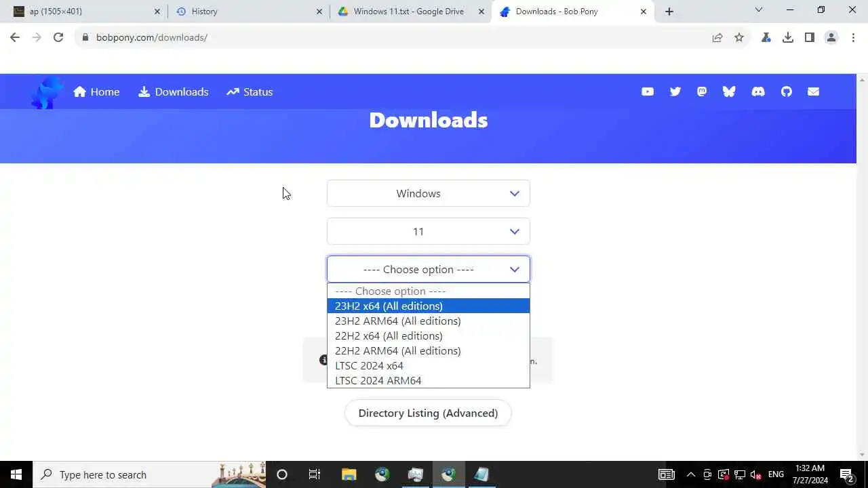Open the Discord icon link
Image resolution: width=868 pixels, height=488 pixels.
[758, 91]
